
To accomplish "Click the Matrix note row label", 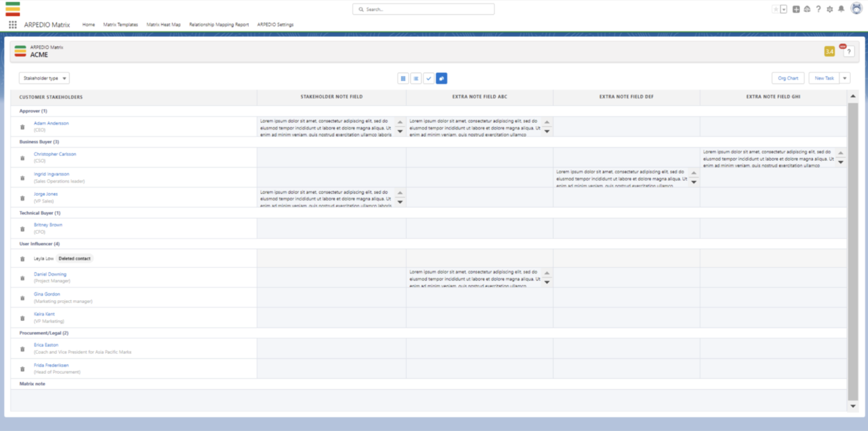I will pyautogui.click(x=32, y=384).
